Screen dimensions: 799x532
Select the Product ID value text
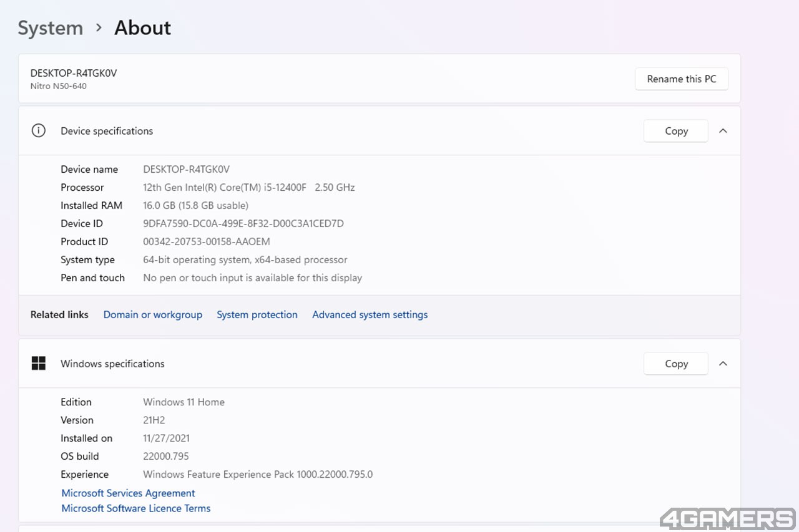tap(207, 242)
